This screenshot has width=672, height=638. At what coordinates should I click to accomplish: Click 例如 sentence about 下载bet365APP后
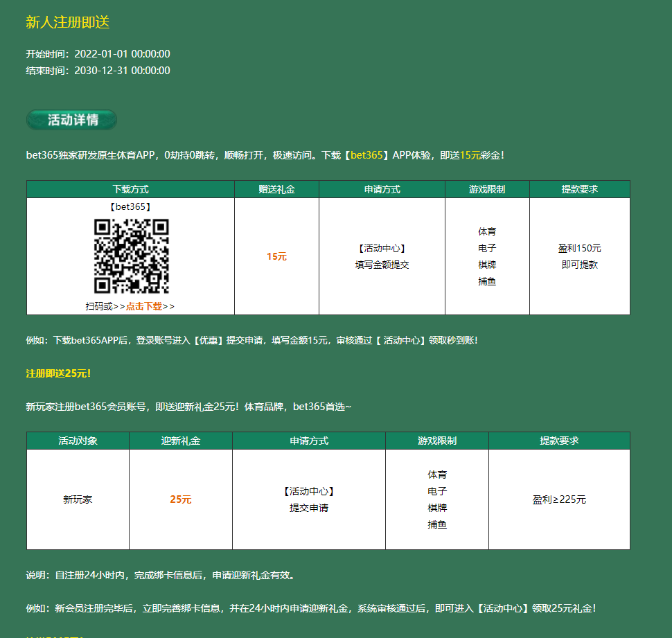252,340
